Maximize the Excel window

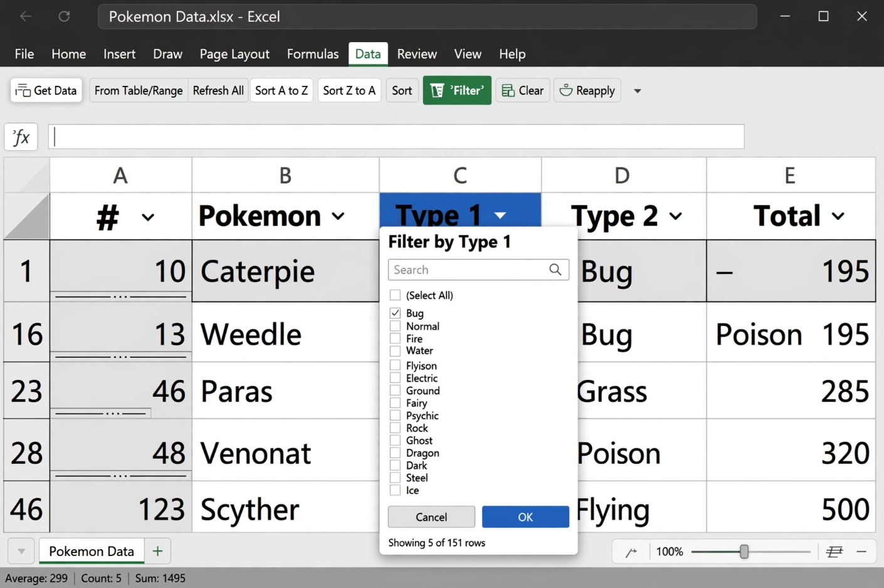click(823, 16)
